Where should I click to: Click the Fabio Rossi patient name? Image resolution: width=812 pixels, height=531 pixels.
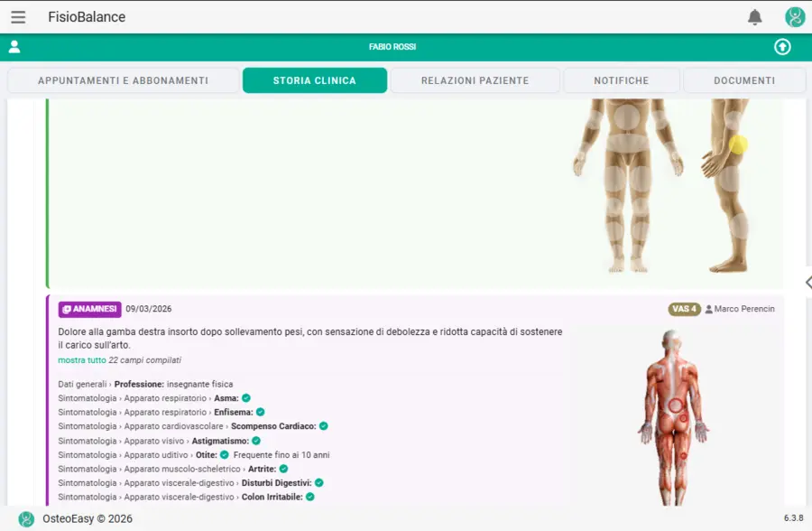click(x=392, y=47)
